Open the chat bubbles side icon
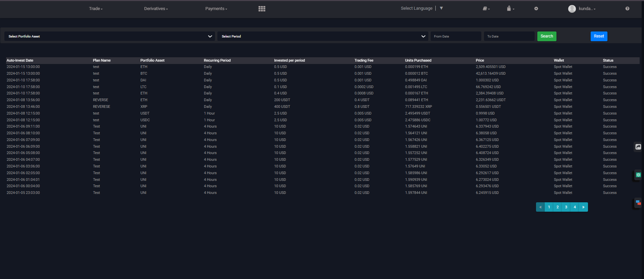The image size is (644, 279). point(638,203)
